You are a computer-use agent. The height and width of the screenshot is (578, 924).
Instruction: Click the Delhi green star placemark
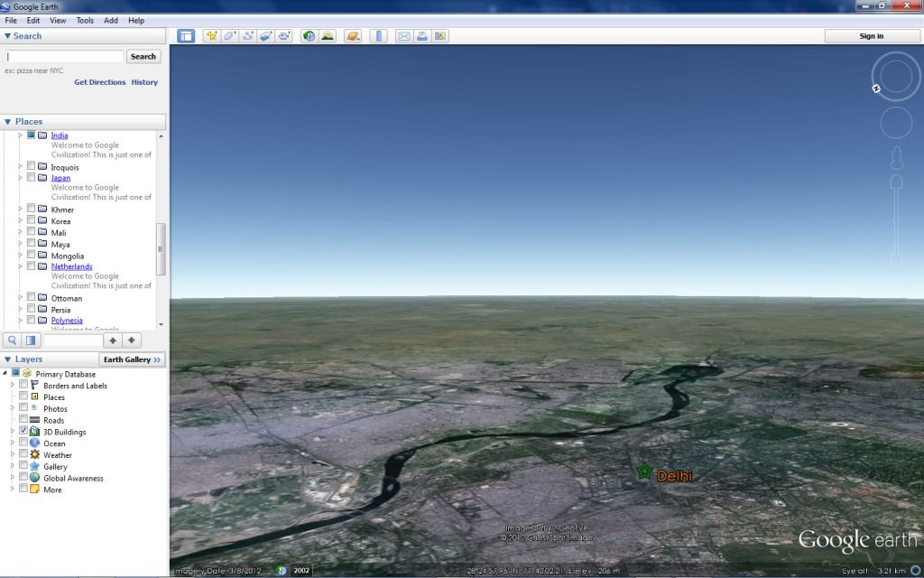(x=644, y=471)
